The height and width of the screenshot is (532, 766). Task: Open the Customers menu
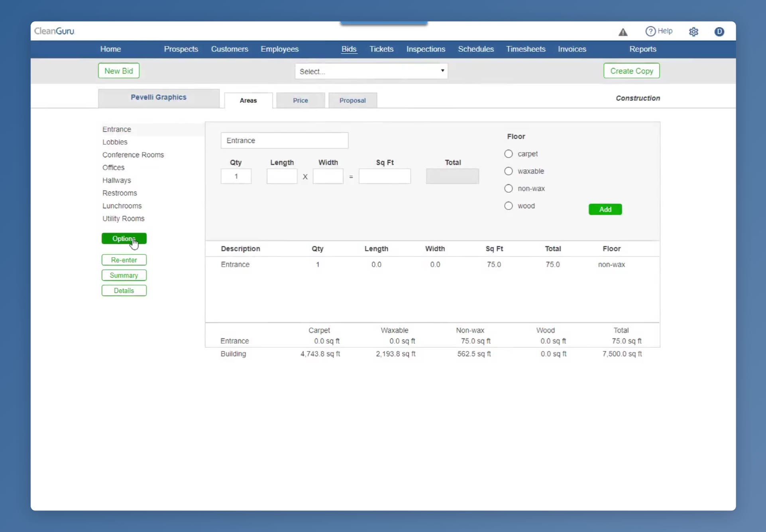tap(230, 49)
